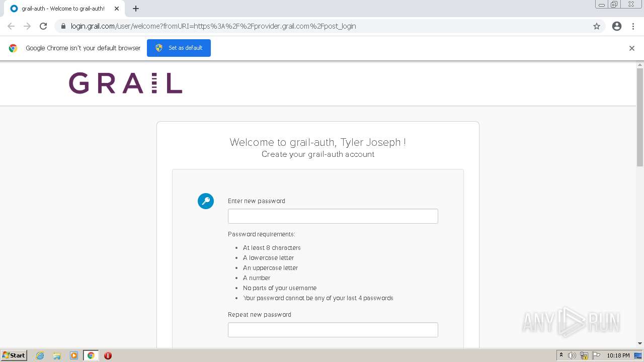Click the Action Center flag icon

[x=596, y=355]
